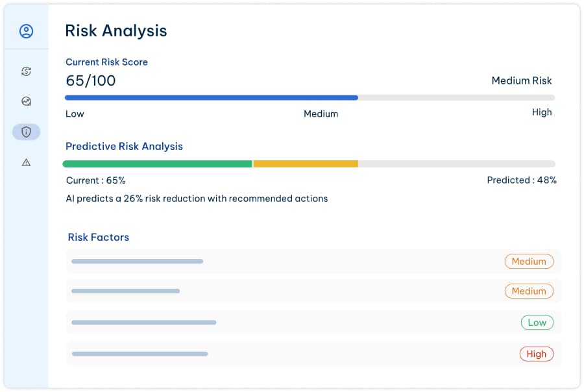Viewport: 584px width, 392px height.
Task: Click the highlighted shield icon's rounded background
Action: (26, 132)
